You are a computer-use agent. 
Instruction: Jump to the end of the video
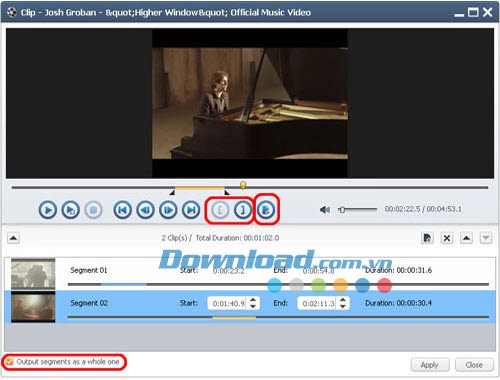coord(191,210)
